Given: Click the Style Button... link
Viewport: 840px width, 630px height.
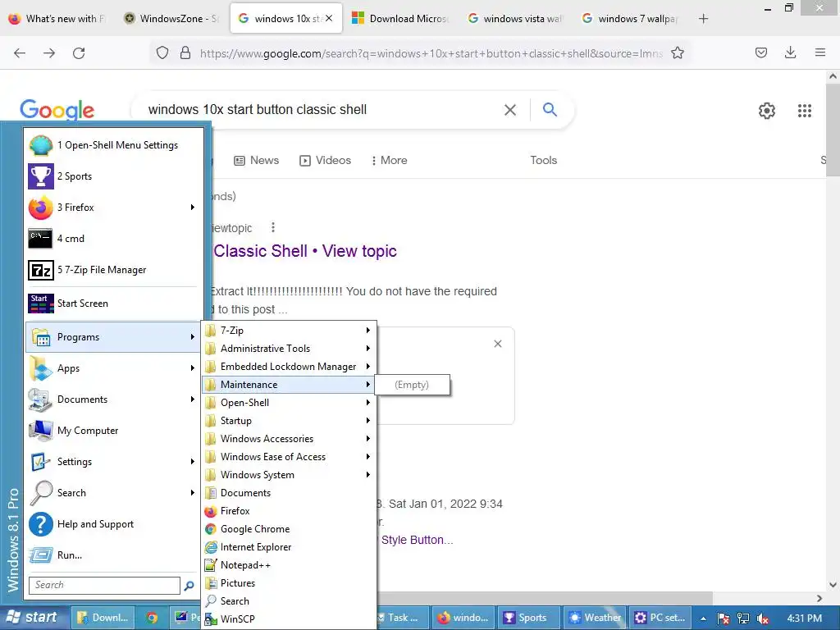Looking at the screenshot, I should coord(417,540).
